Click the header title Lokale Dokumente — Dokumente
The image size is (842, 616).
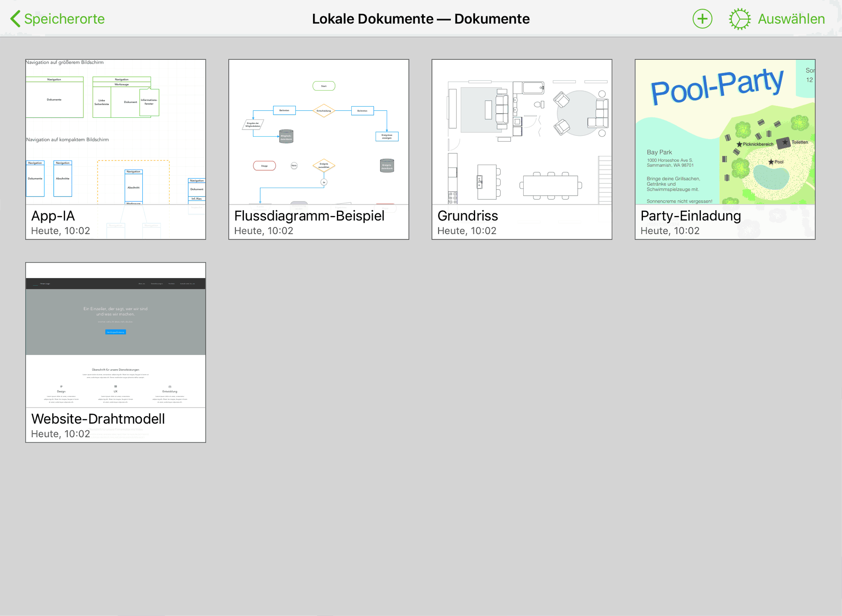click(421, 19)
